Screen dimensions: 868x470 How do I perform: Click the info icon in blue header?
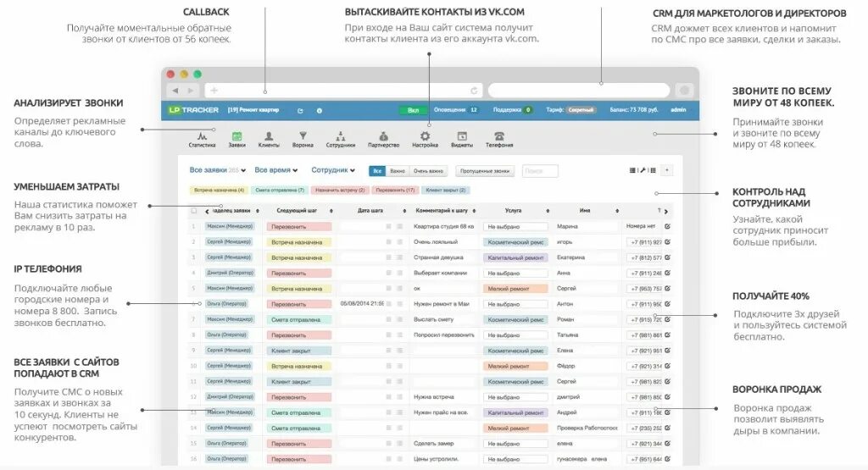[320, 111]
